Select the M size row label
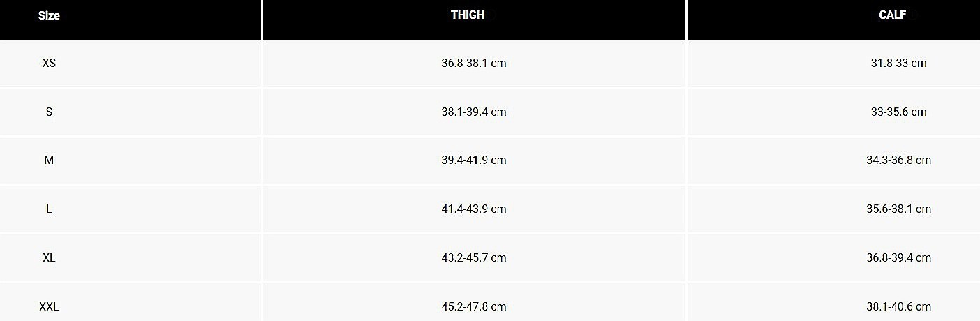The image size is (980, 321). (49, 160)
